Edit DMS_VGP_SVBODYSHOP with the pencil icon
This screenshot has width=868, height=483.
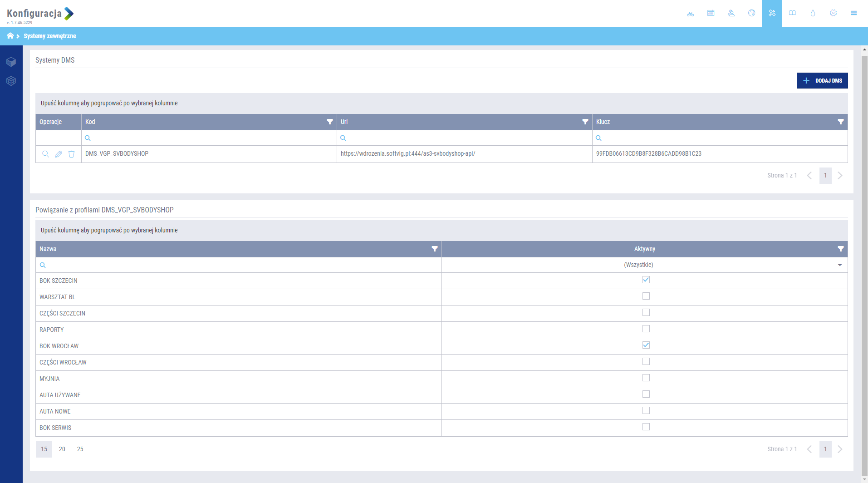[59, 154]
